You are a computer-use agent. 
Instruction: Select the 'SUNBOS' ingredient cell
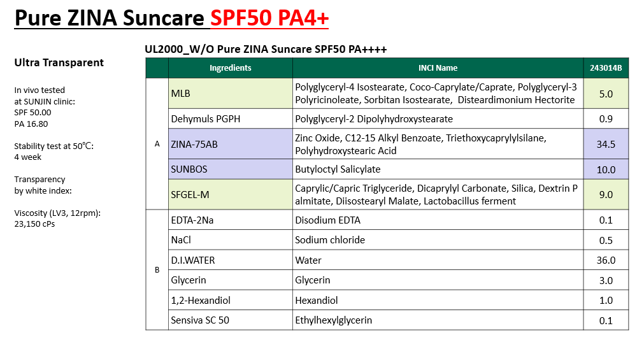230,169
